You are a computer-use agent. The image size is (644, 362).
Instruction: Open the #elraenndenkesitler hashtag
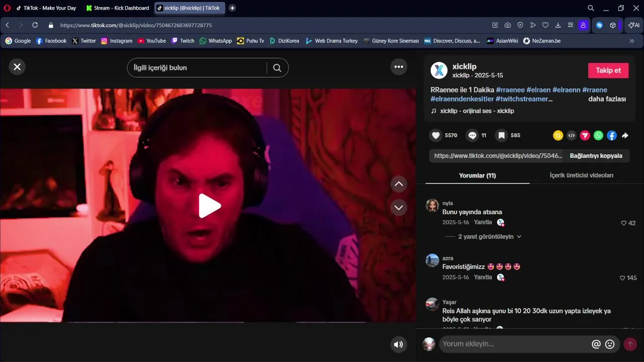[462, 99]
